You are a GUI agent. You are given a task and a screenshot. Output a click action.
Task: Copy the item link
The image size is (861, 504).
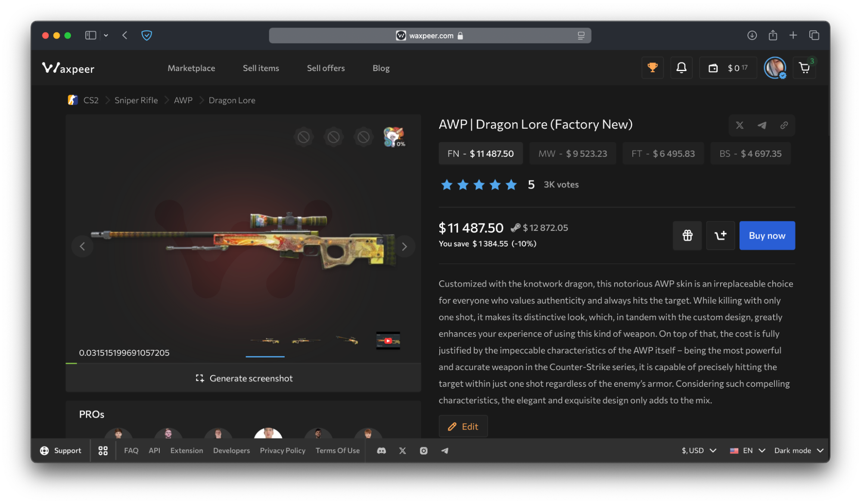pyautogui.click(x=784, y=125)
